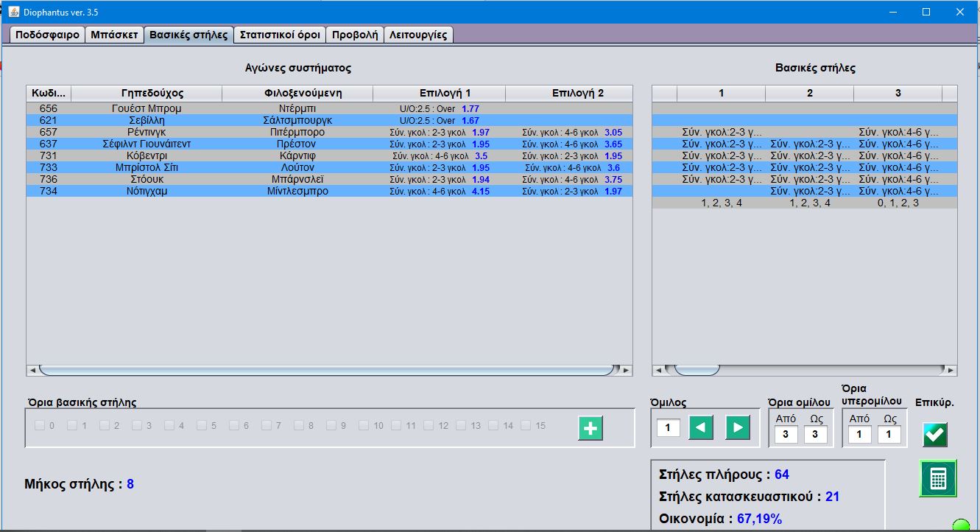Image resolution: width=980 pixels, height=532 pixels.
Task: Click left arrow of basic columns scrollbar
Action: [658, 370]
